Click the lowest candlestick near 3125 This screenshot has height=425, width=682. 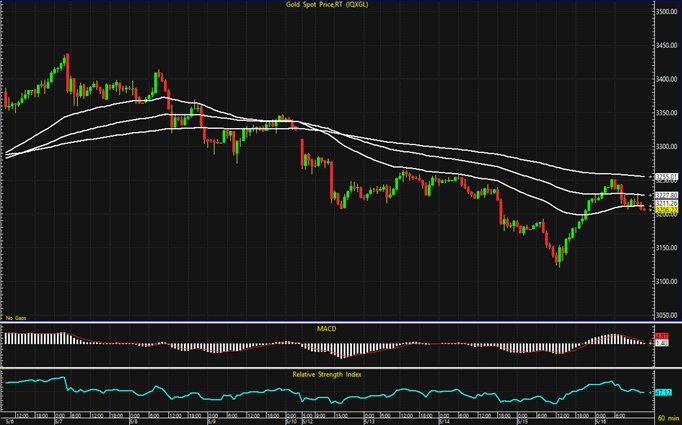(557, 260)
